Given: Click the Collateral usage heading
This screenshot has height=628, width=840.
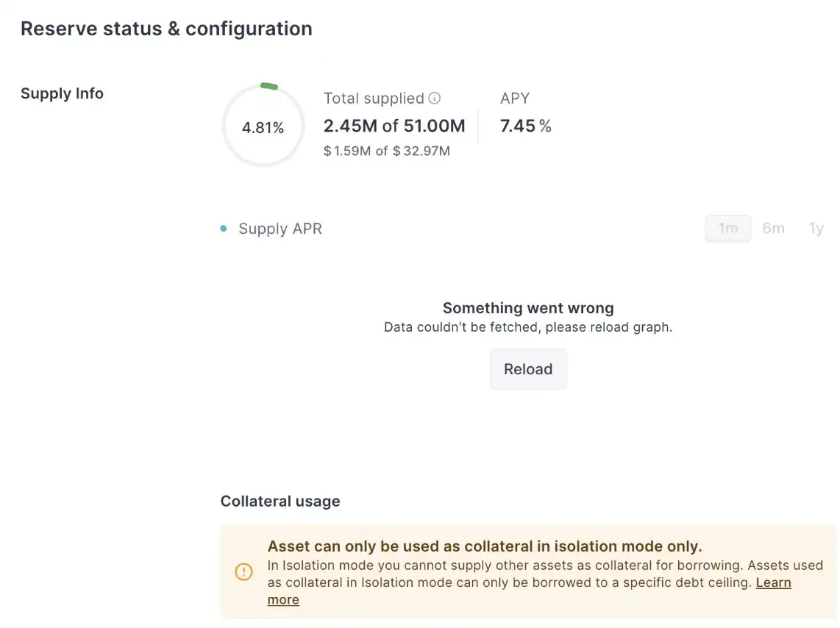Looking at the screenshot, I should point(280,502).
